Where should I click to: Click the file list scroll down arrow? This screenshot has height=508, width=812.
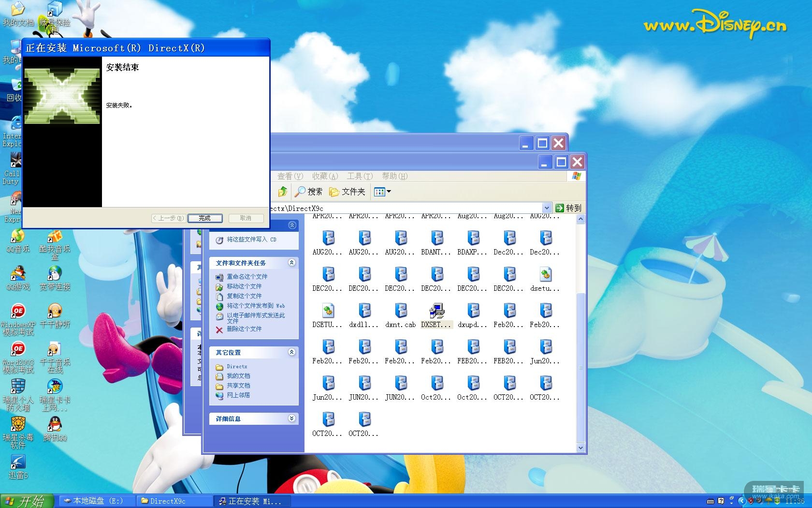point(581,448)
